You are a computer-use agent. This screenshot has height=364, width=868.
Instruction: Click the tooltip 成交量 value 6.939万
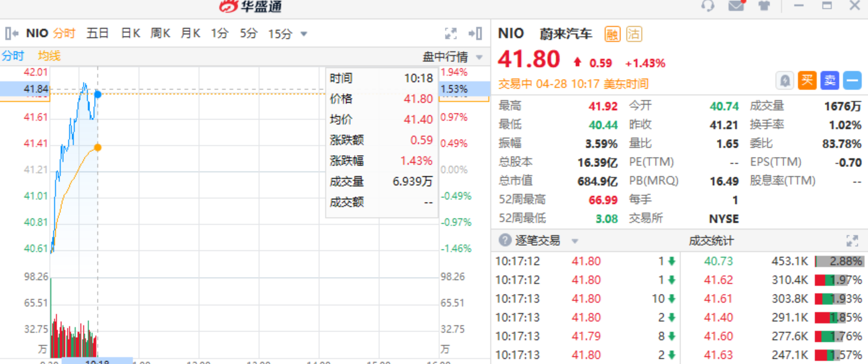413,181
